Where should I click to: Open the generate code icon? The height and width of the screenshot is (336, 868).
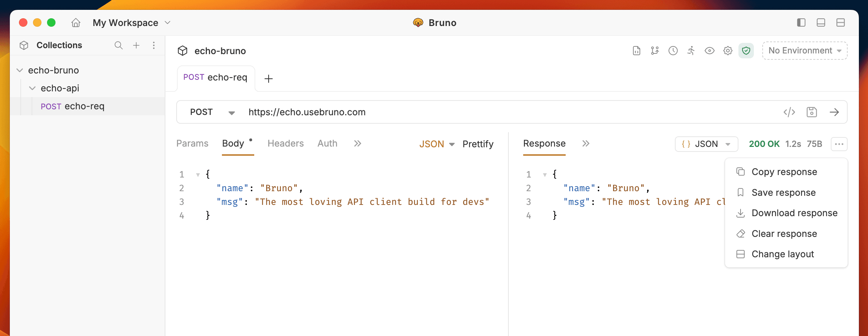pos(789,112)
